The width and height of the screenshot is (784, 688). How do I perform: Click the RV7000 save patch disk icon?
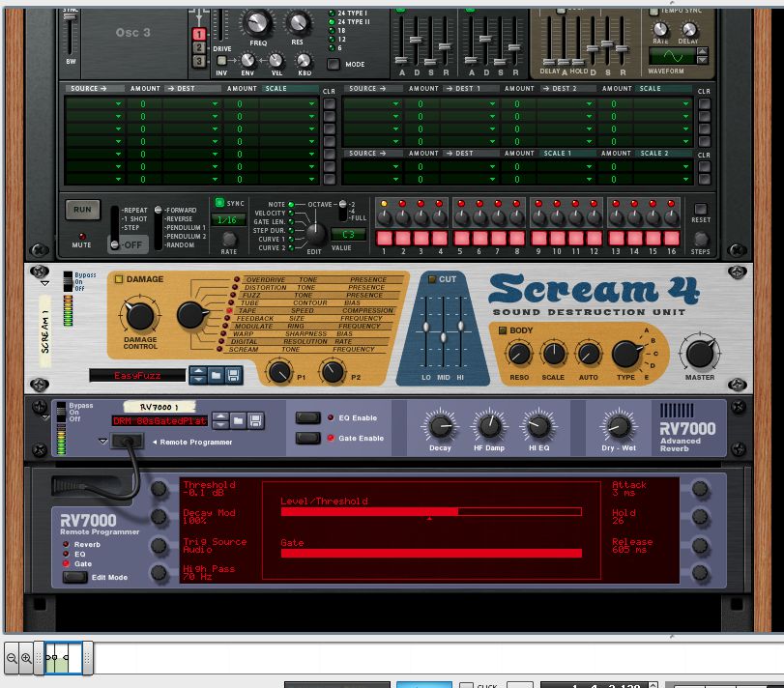pos(255,421)
